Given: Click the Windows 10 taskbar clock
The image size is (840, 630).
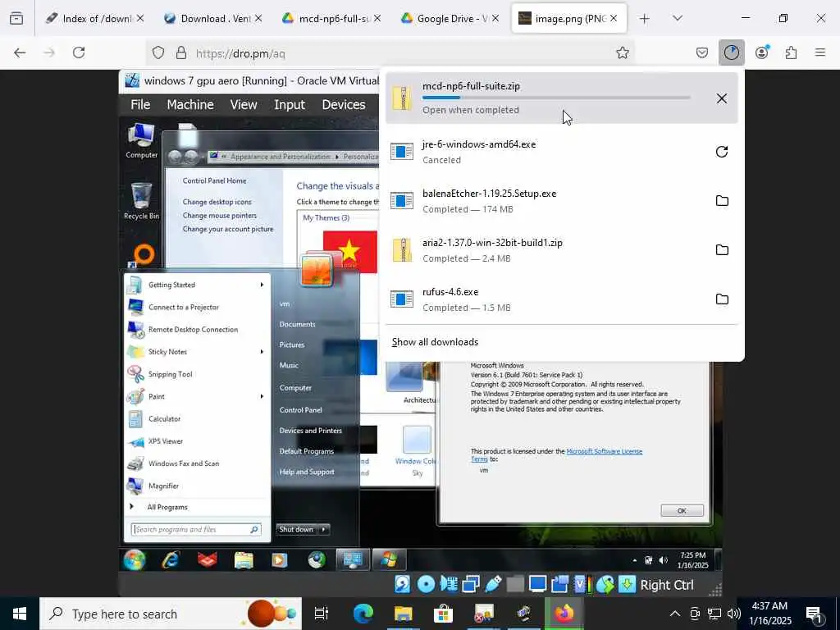Looking at the screenshot, I should [769, 614].
